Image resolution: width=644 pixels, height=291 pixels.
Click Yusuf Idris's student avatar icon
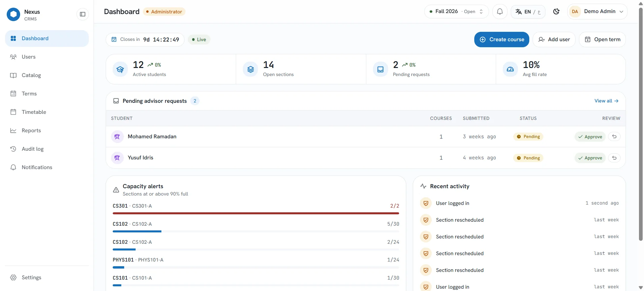pos(117,158)
